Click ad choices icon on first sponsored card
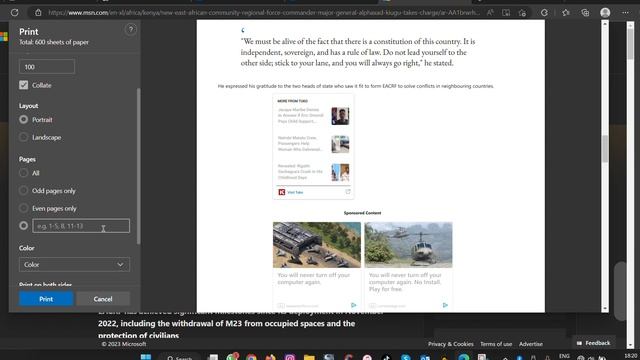Screen dimensions: 640x360 (353, 305)
